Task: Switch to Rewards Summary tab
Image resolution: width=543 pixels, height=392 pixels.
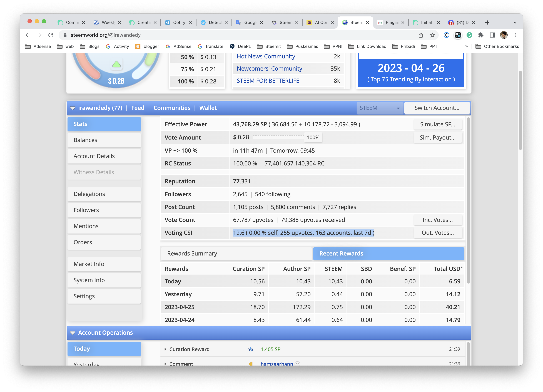Action: pos(236,254)
